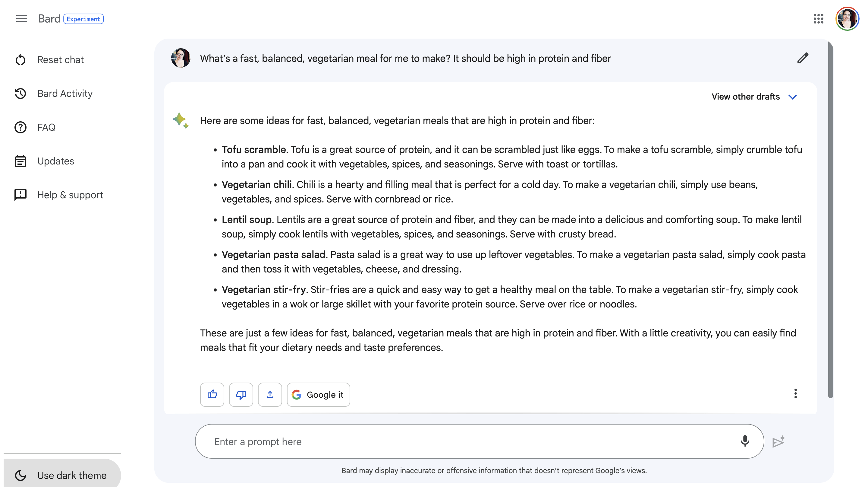The height and width of the screenshot is (487, 868).
Task: Click the thumbs up icon
Action: (212, 394)
